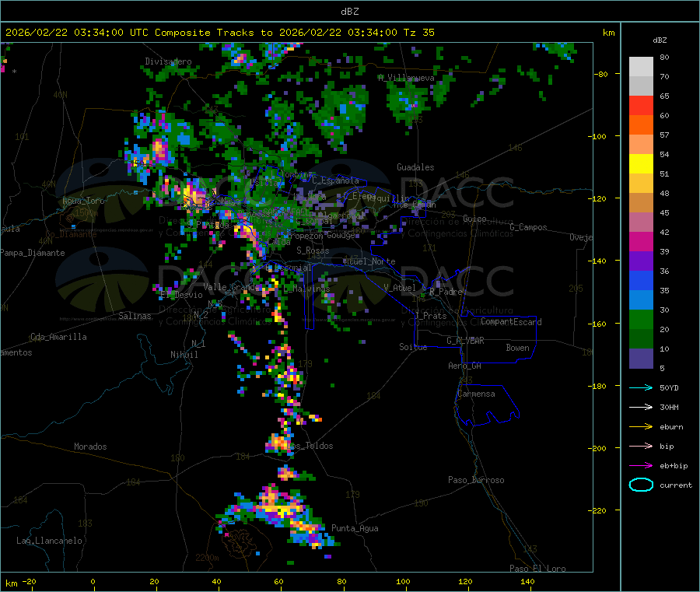This screenshot has height=592, width=700.
Task: Click the 'Punta_Agua' map label
Action: pos(355,529)
